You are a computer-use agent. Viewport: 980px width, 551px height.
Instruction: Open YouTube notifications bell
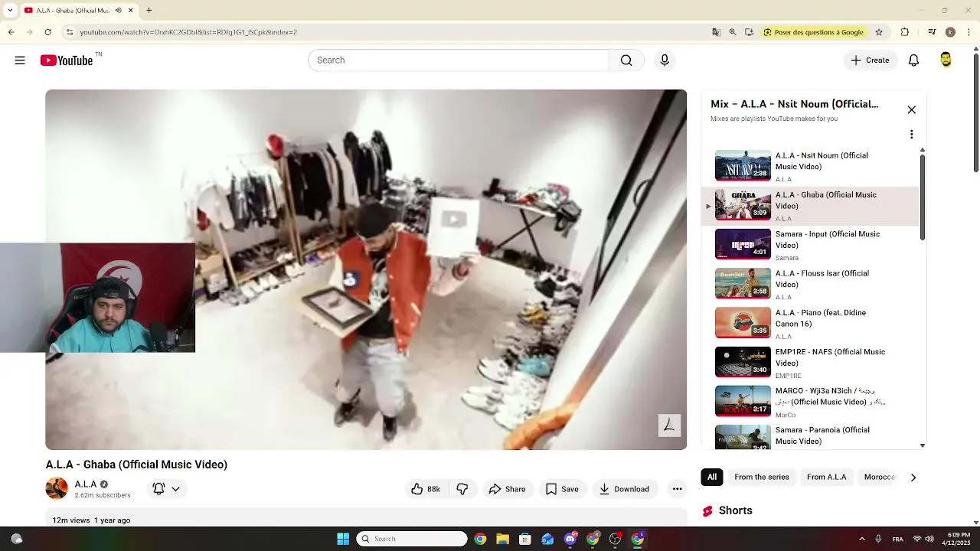click(913, 60)
